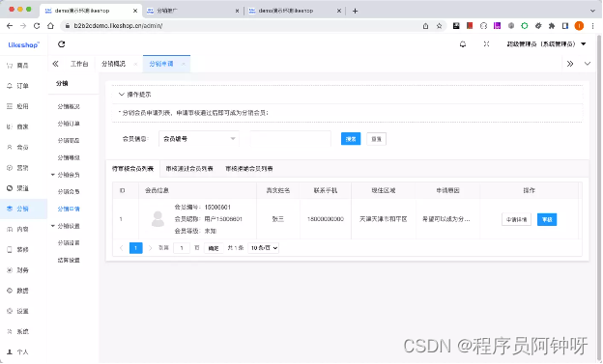The height and width of the screenshot is (364, 603).
Task: Open the 会员编号 search-field dropdown
Action: click(199, 139)
